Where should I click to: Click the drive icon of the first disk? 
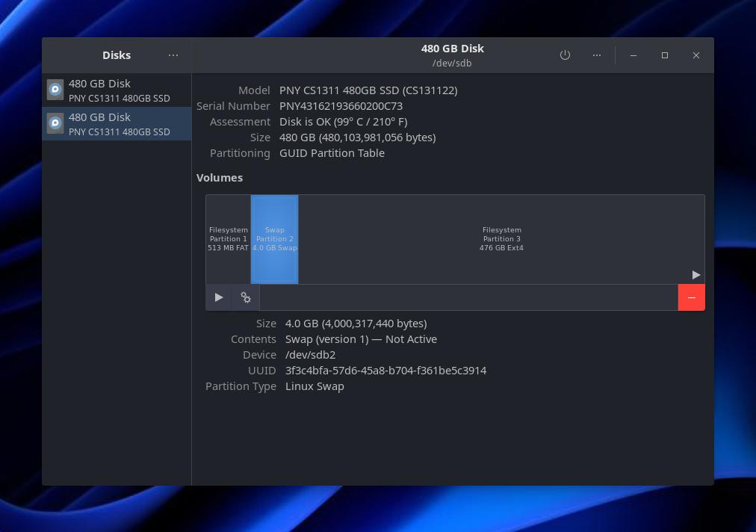(x=55, y=90)
